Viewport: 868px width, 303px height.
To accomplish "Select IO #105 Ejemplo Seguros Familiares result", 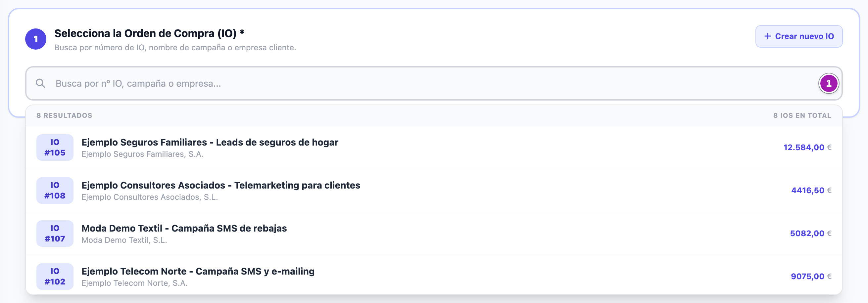I will pos(434,148).
